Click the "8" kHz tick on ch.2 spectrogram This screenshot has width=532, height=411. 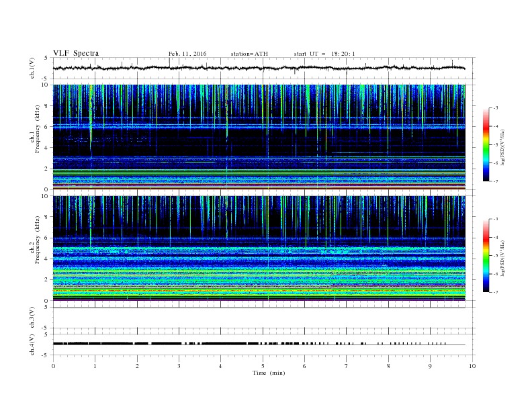(46, 217)
